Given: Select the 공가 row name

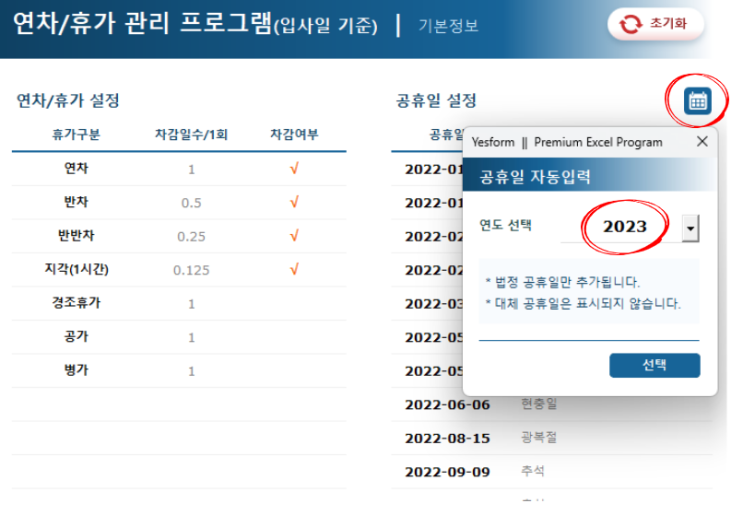Looking at the screenshot, I should pyautogui.click(x=76, y=336).
